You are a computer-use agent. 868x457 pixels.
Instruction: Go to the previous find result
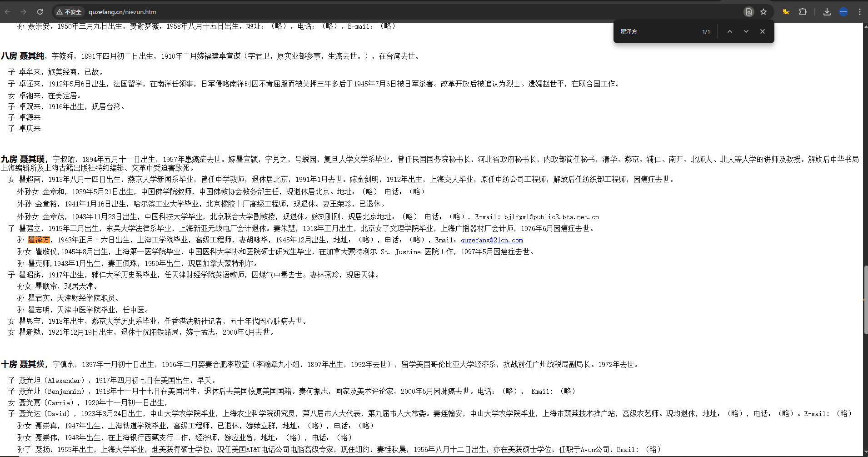click(x=730, y=31)
